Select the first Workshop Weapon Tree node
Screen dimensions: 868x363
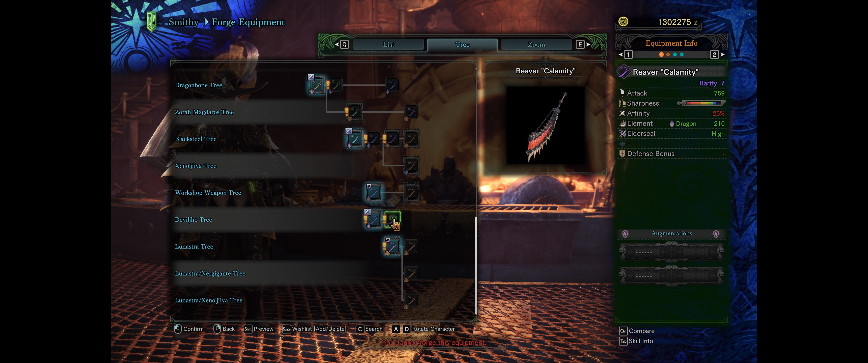[373, 193]
